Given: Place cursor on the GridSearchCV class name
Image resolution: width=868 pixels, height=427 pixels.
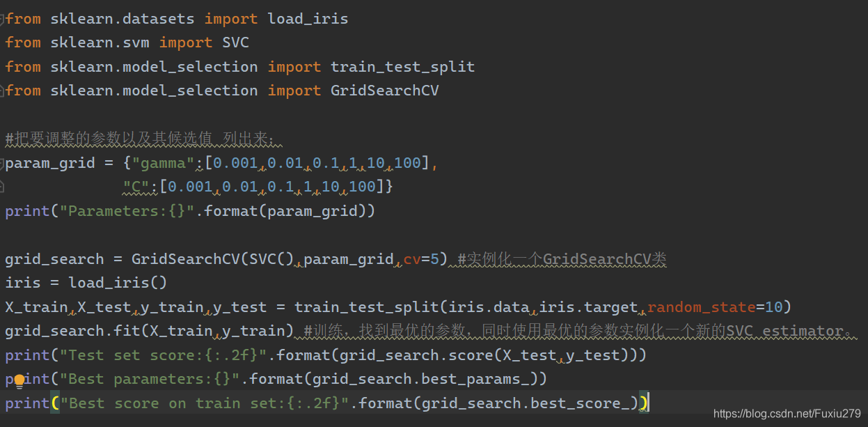Looking at the screenshot, I should [384, 90].
